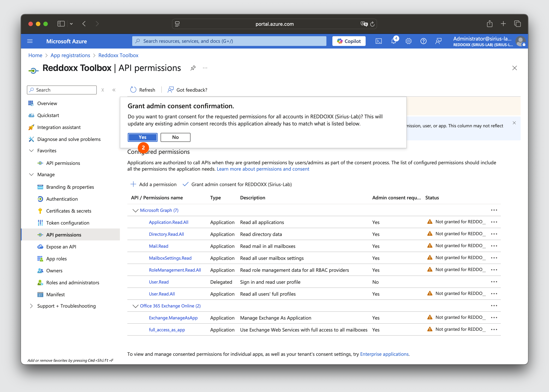Confirm consent with the Yes button
The image size is (549, 392).
[x=142, y=137]
